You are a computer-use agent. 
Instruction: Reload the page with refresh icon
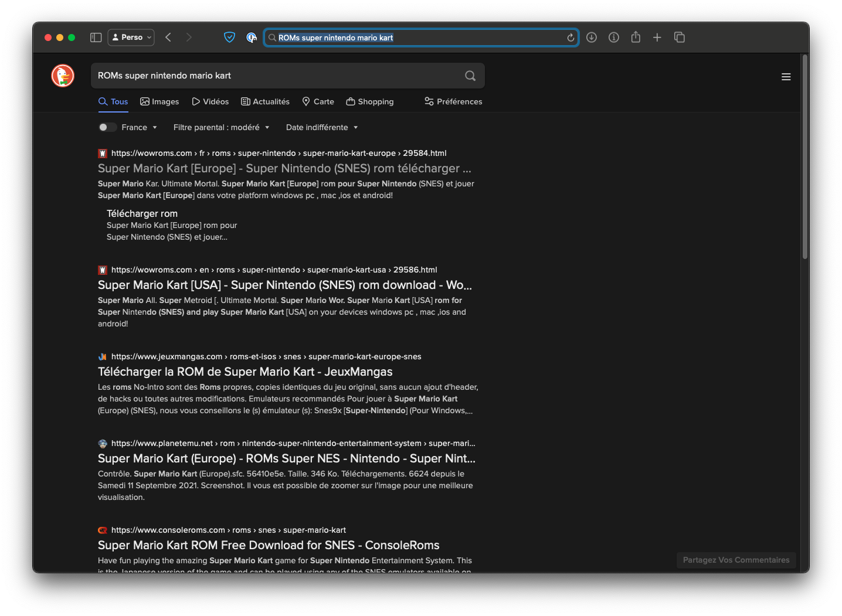coord(571,38)
